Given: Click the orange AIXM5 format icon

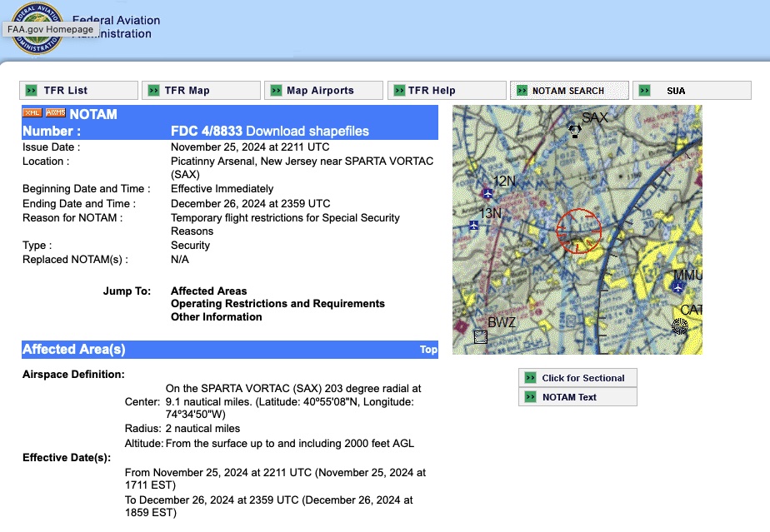Looking at the screenshot, I should (x=55, y=113).
